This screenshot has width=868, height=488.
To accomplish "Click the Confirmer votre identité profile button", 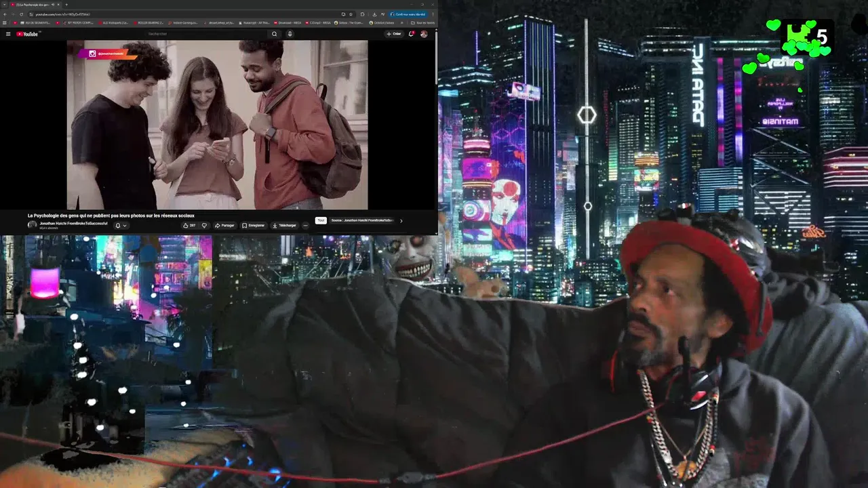I will [409, 14].
